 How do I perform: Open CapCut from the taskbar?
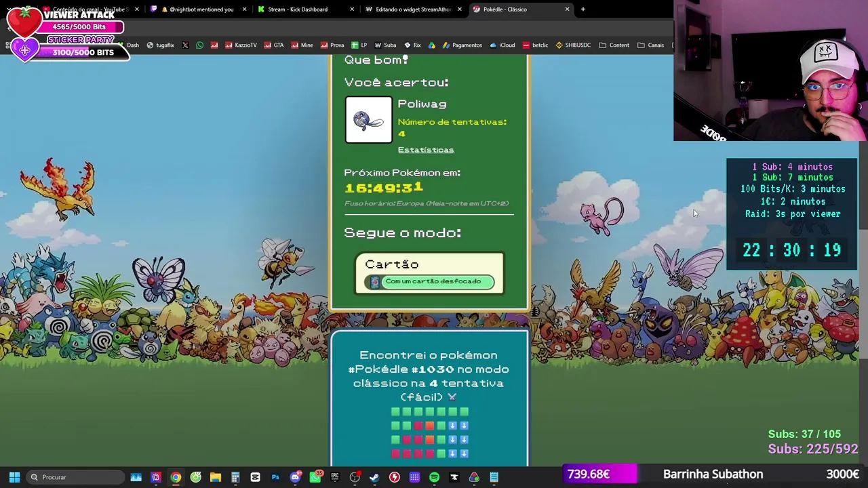[x=255, y=477]
